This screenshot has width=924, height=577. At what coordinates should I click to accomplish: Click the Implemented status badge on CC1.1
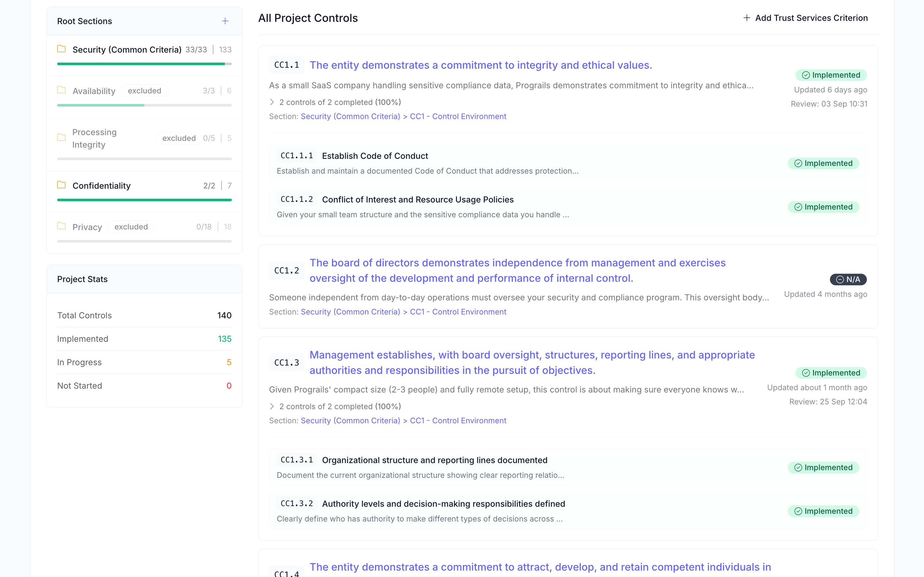coord(831,75)
